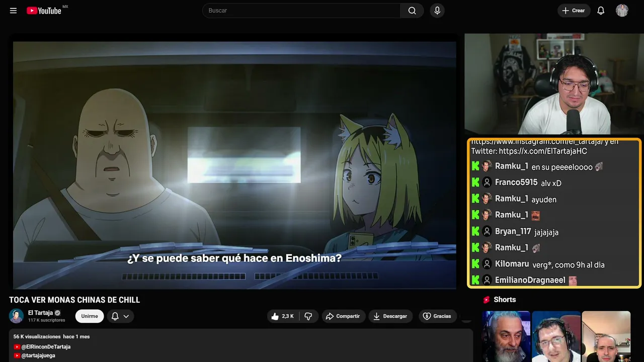
Task: Open the notifications bell in the header
Action: coord(601,11)
